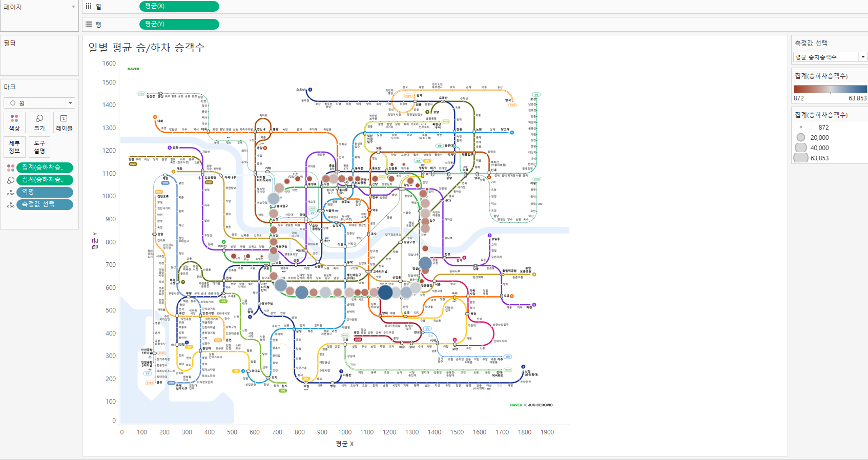Click the columns shelf icon next to 열
868x460 pixels.
coord(89,6)
